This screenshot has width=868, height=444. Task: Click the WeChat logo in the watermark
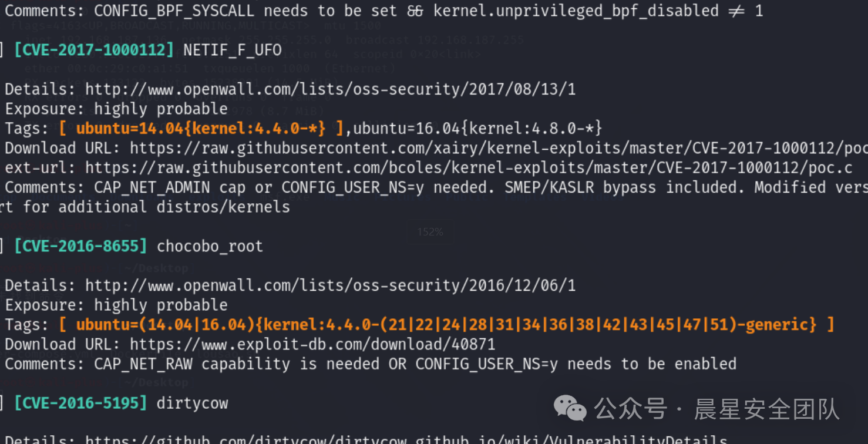[571, 408]
